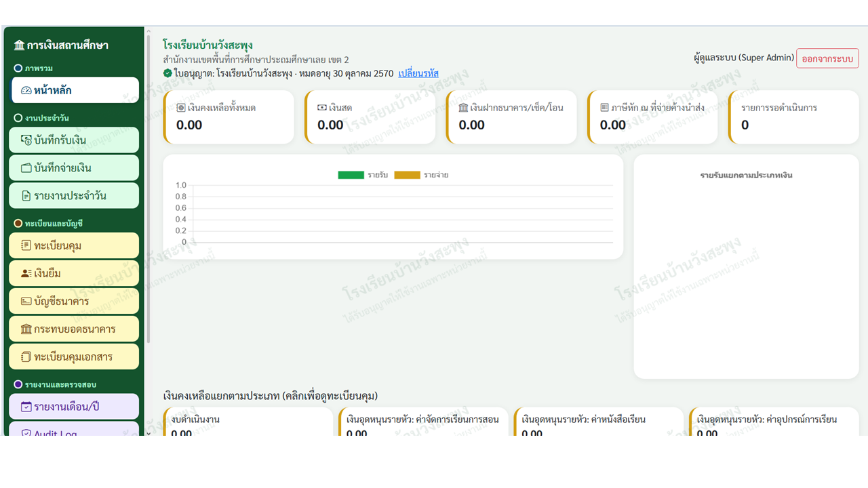Click the wallet icon on บันทึกจ่ายเงิน
This screenshot has width=868, height=488.
pos(26,168)
